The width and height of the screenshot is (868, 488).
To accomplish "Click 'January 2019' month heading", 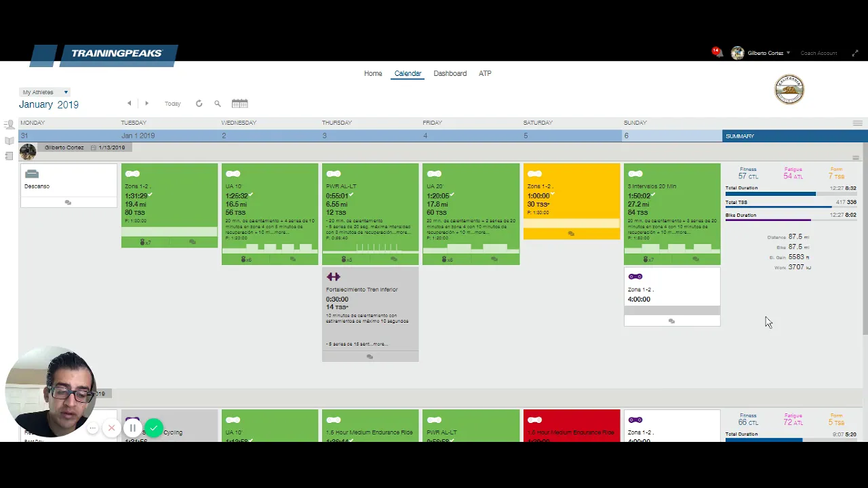I will 49,104.
